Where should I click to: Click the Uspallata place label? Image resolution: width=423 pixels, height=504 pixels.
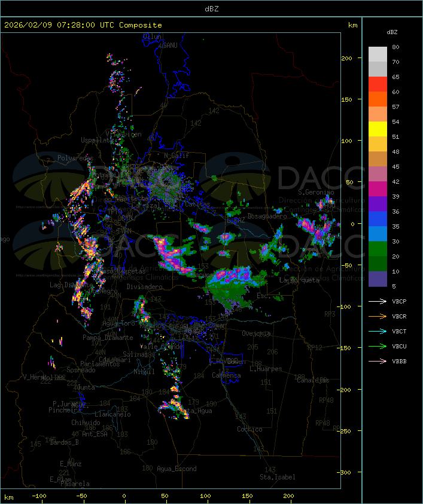point(96,140)
